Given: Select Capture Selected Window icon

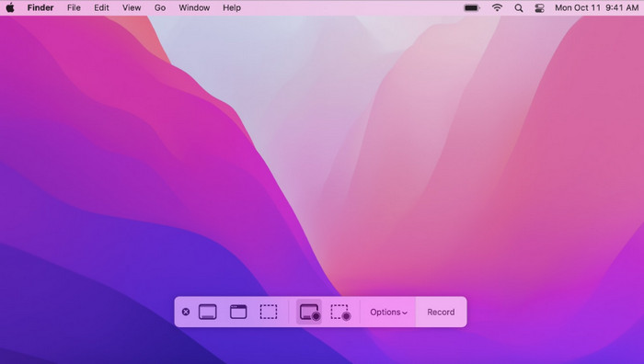Looking at the screenshot, I should (238, 312).
